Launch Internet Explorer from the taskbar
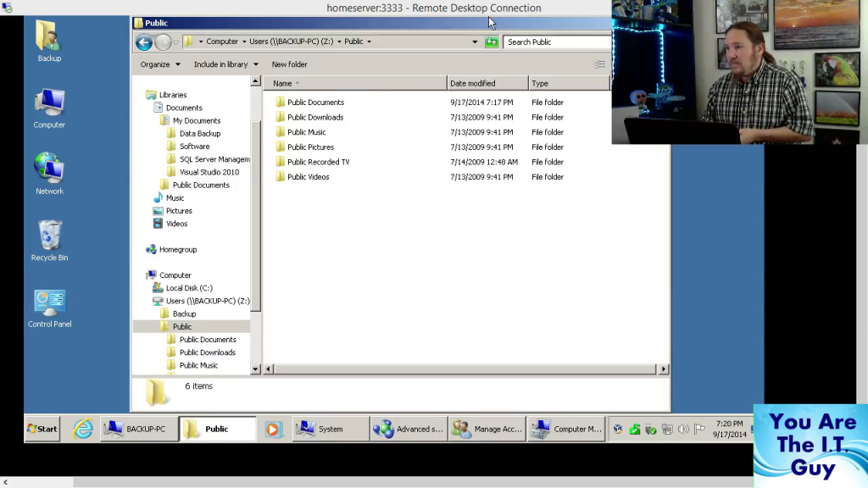868x488 pixels. (x=84, y=429)
